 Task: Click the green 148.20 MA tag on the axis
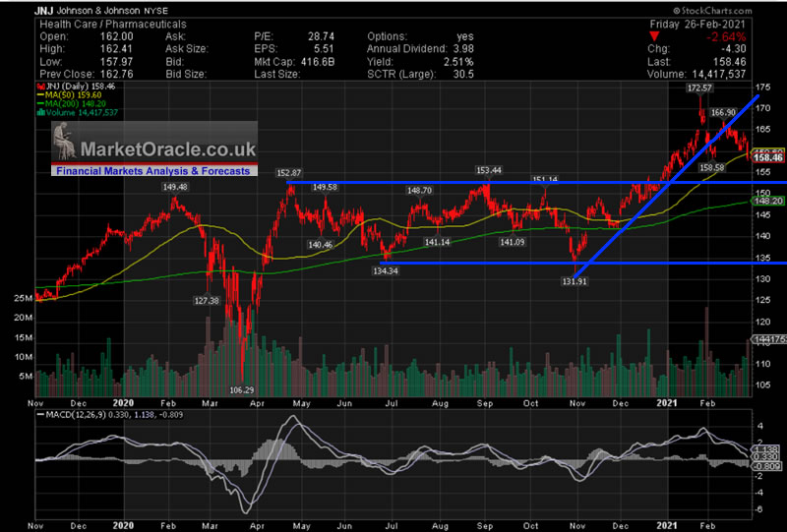click(x=768, y=202)
